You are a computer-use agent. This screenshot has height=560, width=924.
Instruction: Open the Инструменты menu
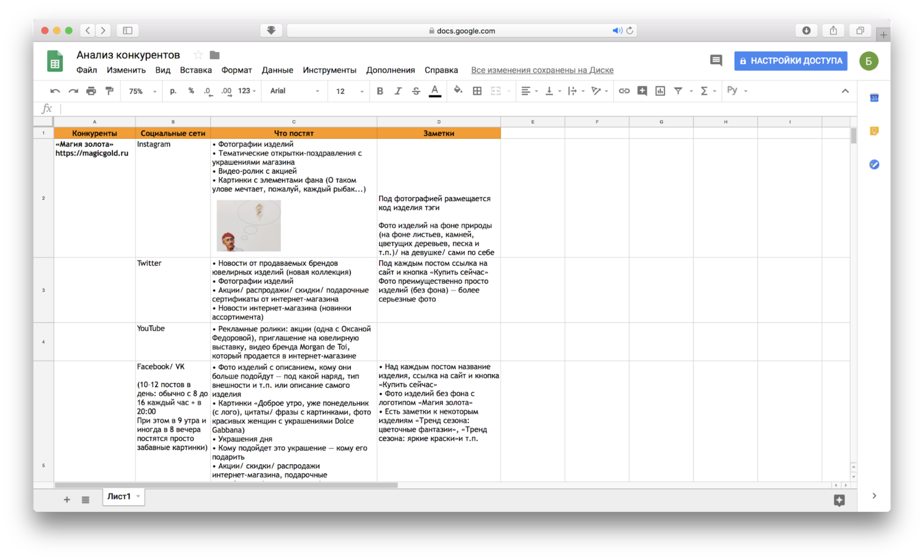click(329, 70)
